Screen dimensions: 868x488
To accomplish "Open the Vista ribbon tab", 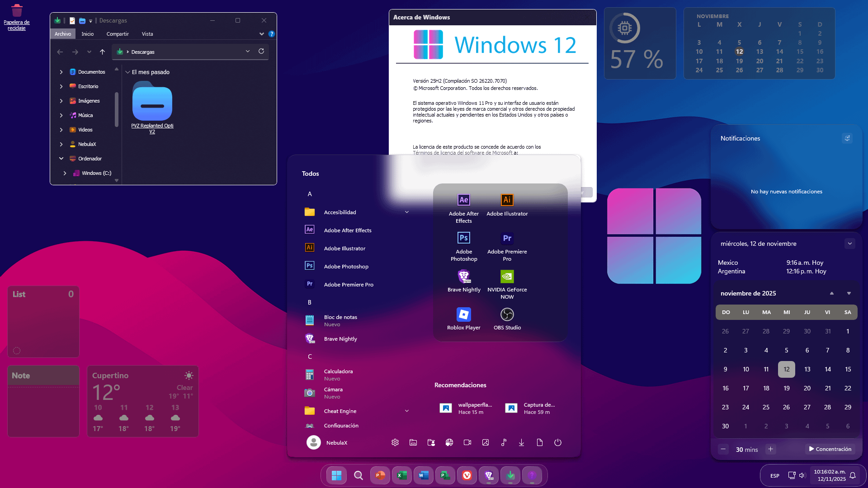I will pos(147,34).
